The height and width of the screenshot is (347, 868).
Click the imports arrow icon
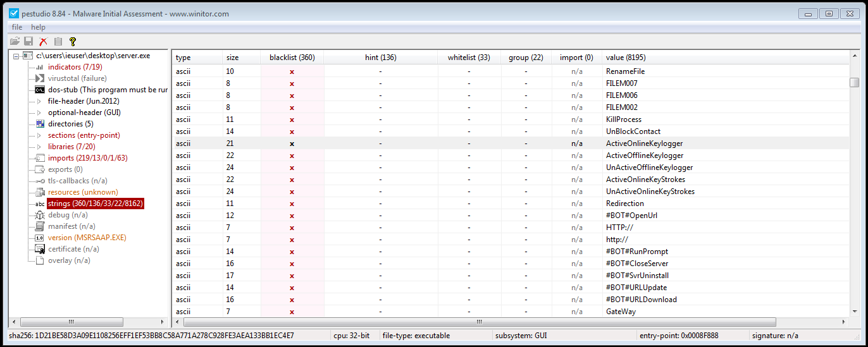[x=39, y=158]
